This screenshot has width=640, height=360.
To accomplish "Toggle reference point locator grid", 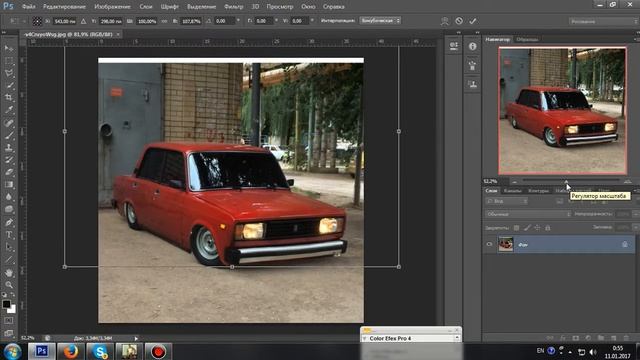I will [37, 21].
